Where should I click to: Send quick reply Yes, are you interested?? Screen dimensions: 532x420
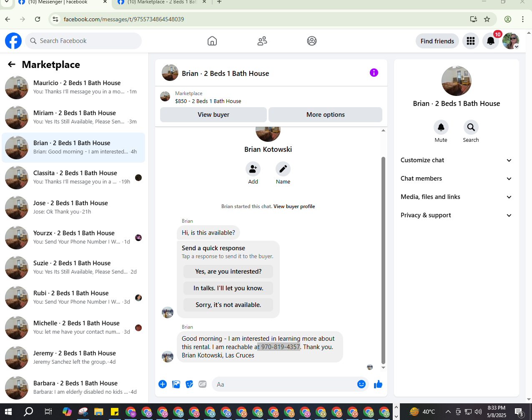228,272
